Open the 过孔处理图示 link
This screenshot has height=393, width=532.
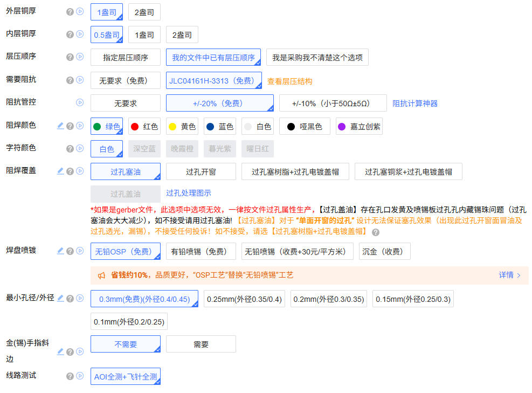pyautogui.click(x=189, y=193)
